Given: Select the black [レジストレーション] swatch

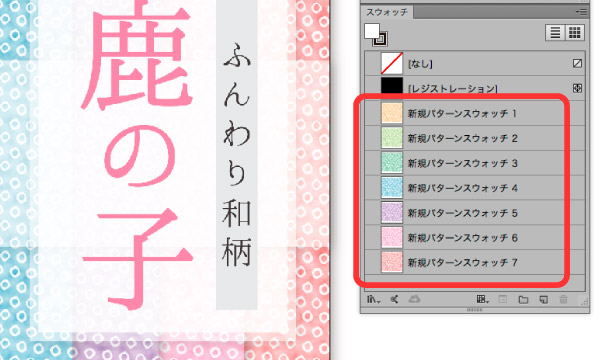Looking at the screenshot, I should click(475, 87).
